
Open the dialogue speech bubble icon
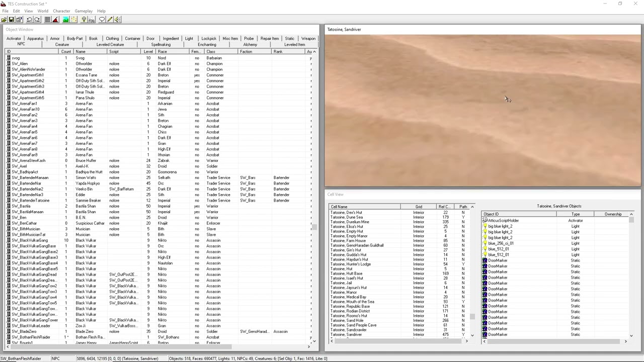point(102,20)
